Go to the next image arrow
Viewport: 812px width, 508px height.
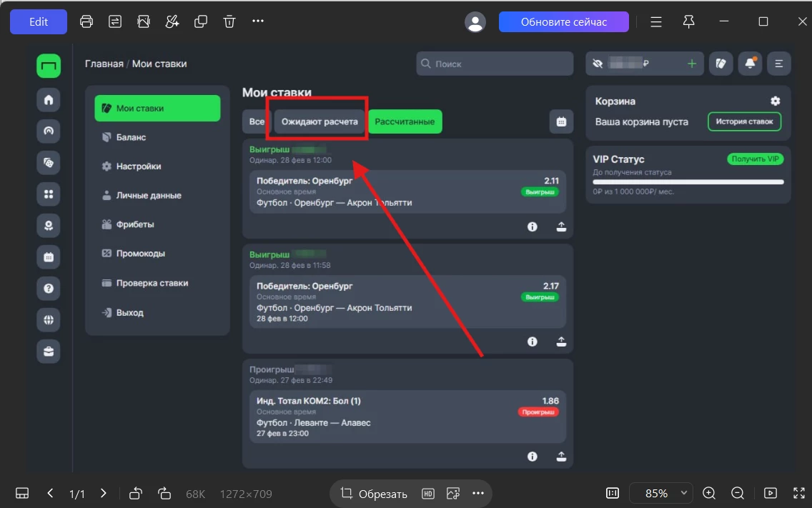click(x=104, y=494)
